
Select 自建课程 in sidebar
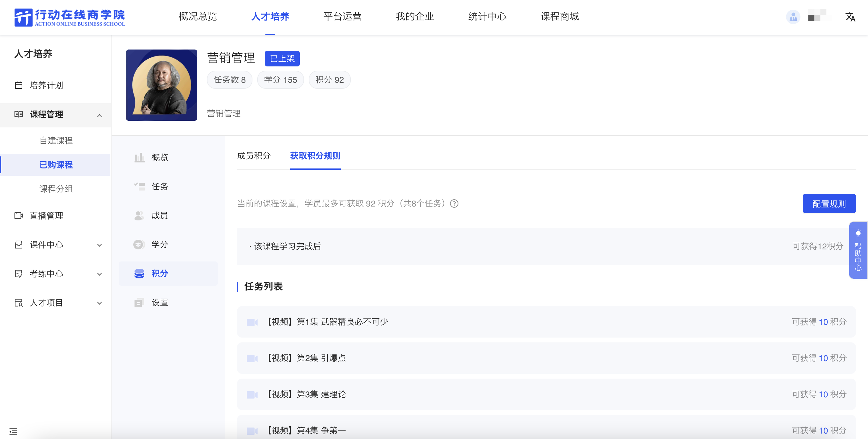(x=56, y=140)
